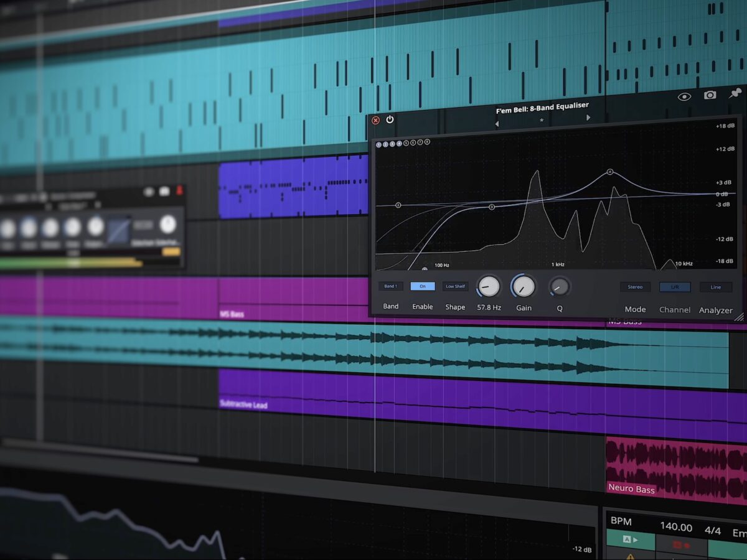Go to previous equaliser preset arrow

click(497, 124)
